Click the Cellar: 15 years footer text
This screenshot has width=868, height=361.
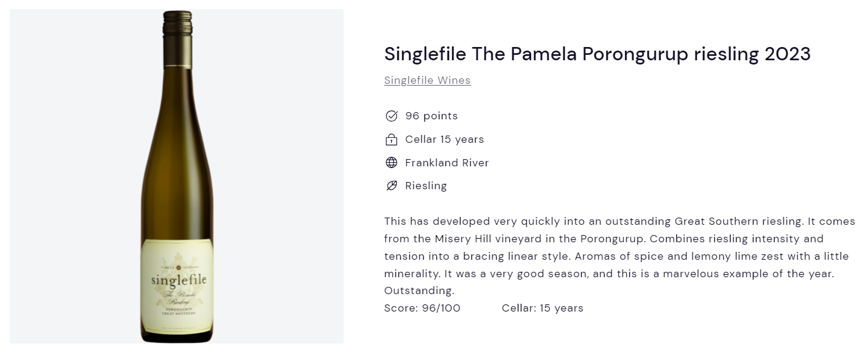click(542, 308)
